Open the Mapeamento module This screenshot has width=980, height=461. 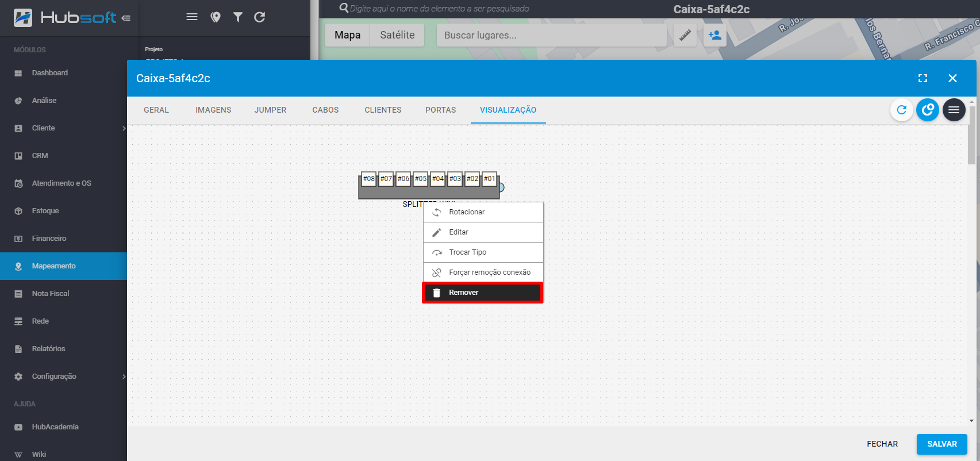[x=63, y=266]
